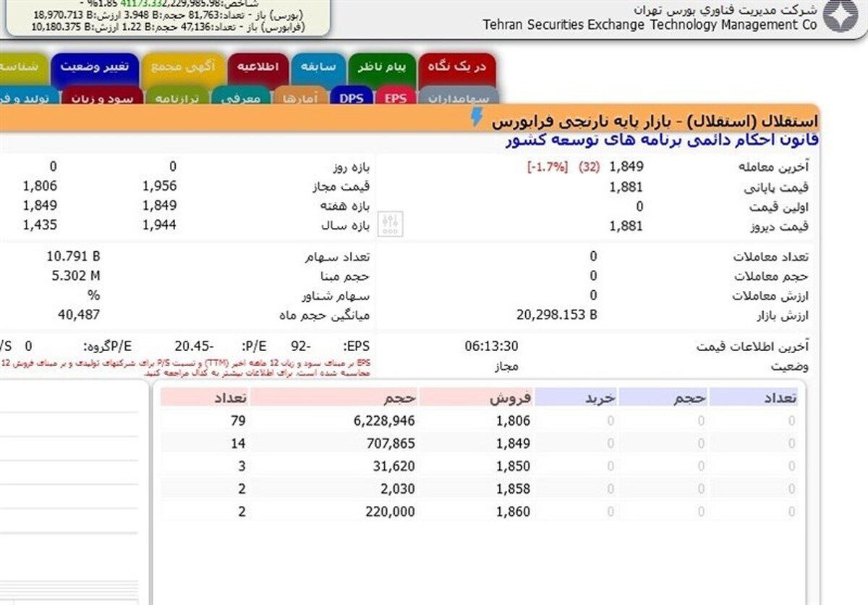Switch to the سابقه history tab
This screenshot has width=868, height=605.
click(x=319, y=69)
